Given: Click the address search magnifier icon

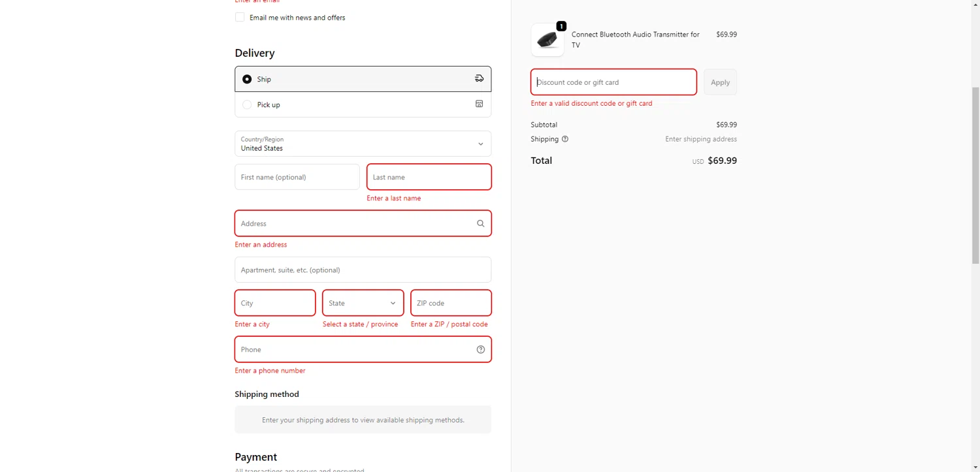Looking at the screenshot, I should (x=481, y=223).
